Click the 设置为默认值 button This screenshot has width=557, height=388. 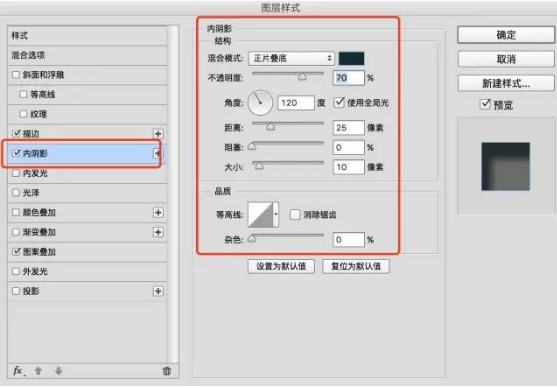click(281, 266)
